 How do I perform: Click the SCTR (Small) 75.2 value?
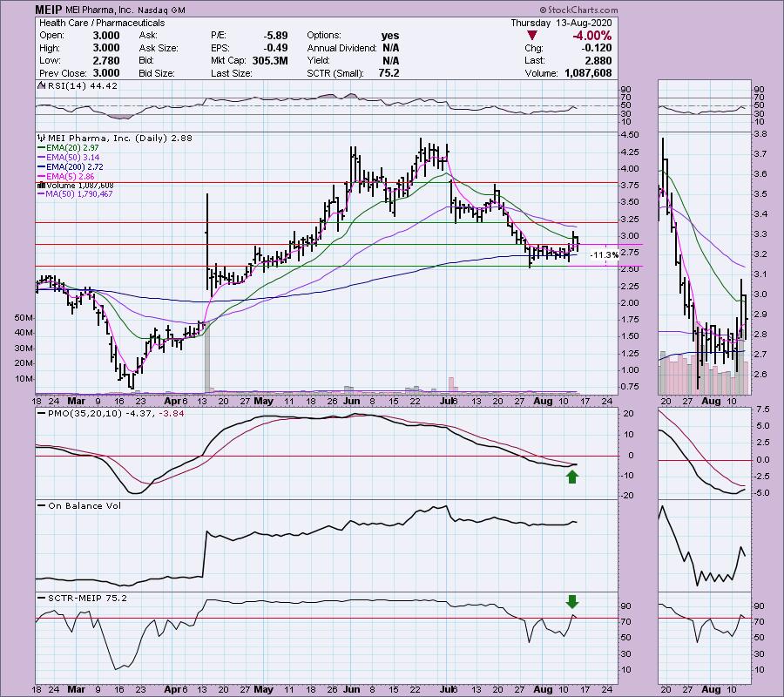coord(389,73)
